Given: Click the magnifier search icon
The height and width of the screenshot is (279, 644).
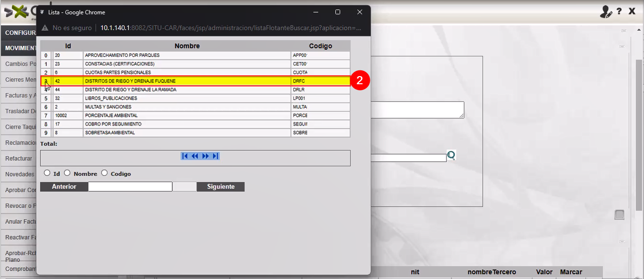Looking at the screenshot, I should (x=451, y=155).
